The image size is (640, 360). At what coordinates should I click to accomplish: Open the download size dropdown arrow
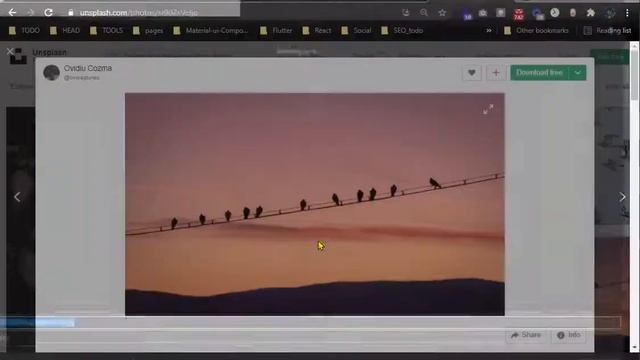tap(578, 73)
